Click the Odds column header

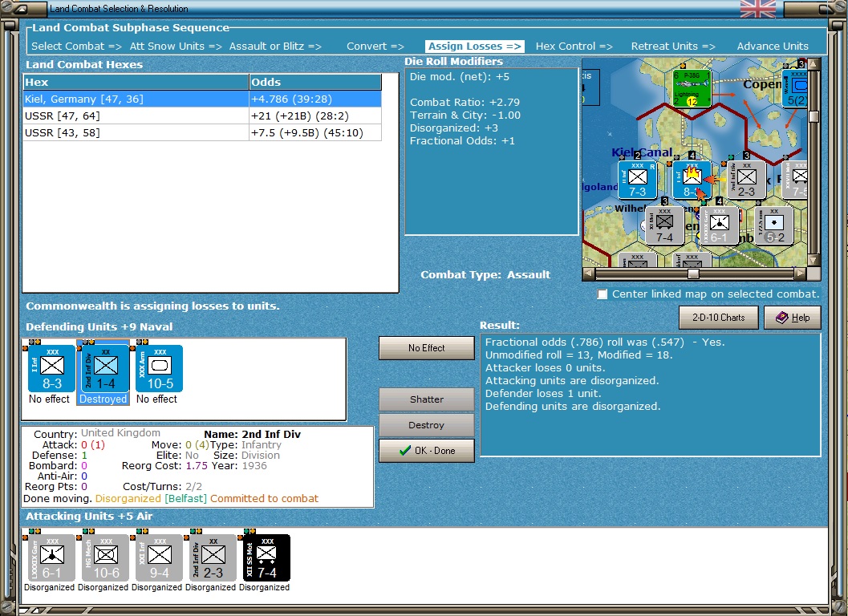(315, 82)
